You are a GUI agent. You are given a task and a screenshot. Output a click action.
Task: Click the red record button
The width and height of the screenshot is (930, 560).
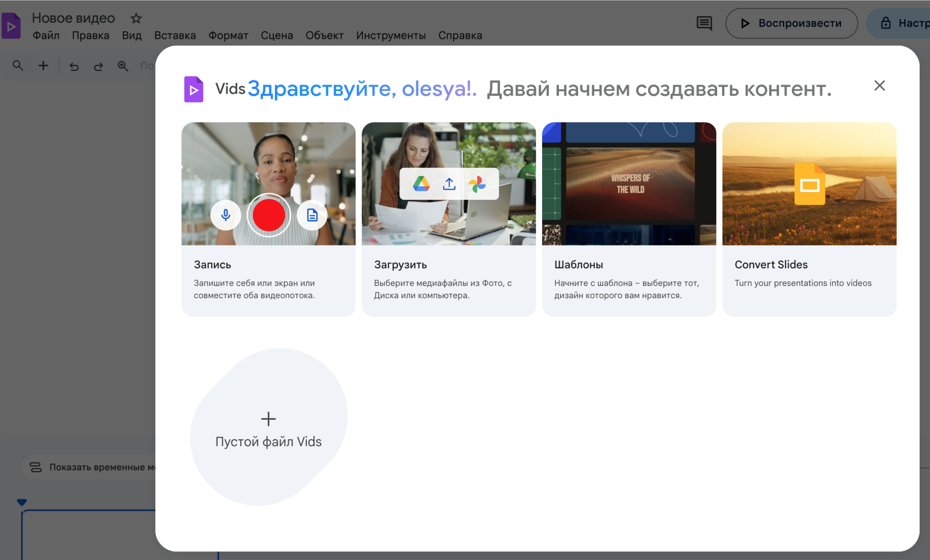coord(269,215)
